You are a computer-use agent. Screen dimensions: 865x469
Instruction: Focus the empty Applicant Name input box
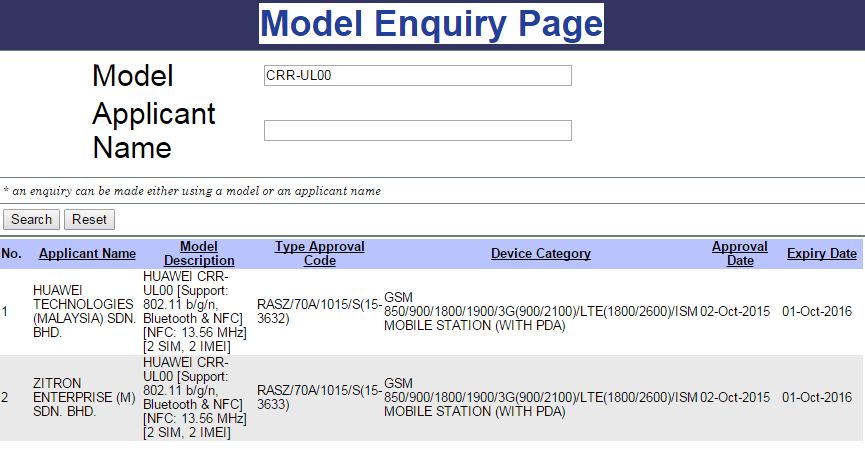point(417,131)
